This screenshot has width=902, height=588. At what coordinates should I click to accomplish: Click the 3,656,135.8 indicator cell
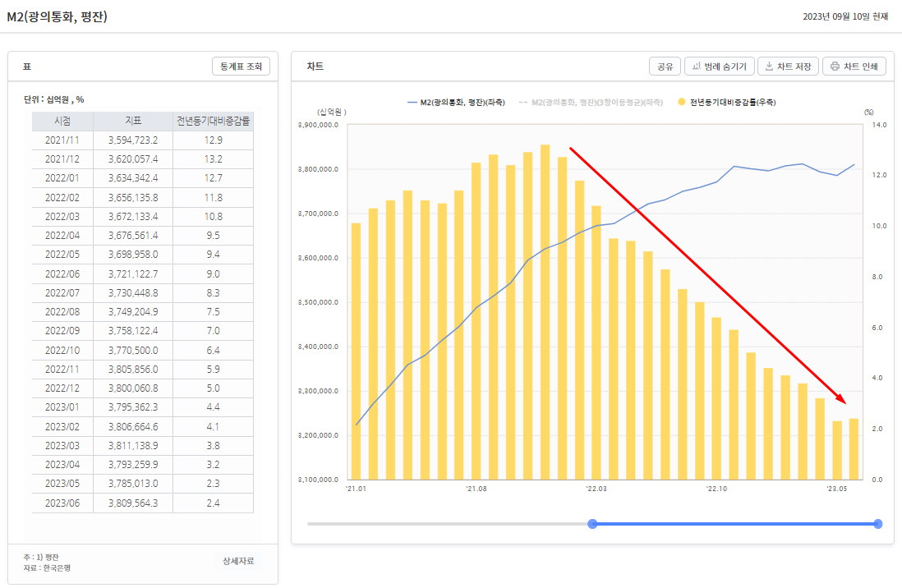133,197
